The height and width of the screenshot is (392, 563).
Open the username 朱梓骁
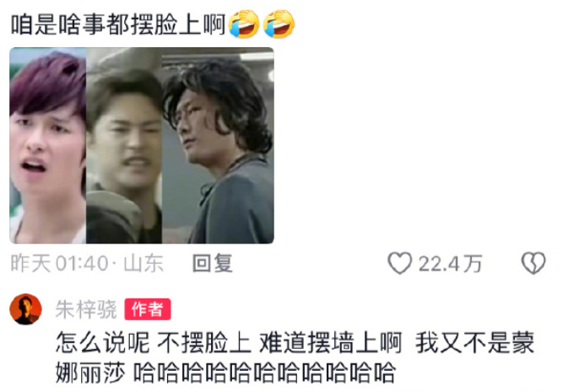[x=86, y=309]
